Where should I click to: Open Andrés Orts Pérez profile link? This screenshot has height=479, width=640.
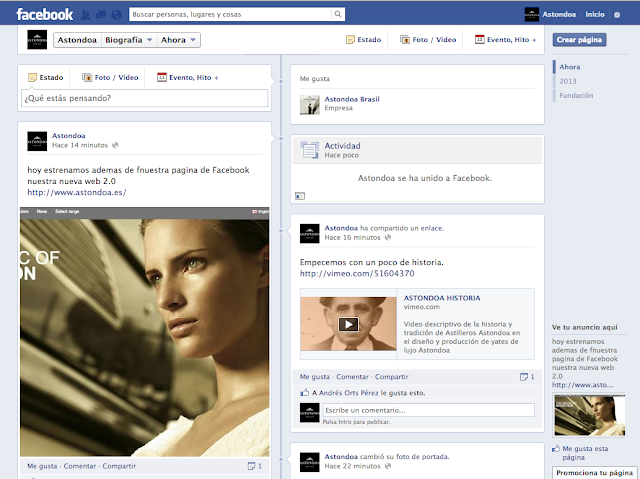349,393
